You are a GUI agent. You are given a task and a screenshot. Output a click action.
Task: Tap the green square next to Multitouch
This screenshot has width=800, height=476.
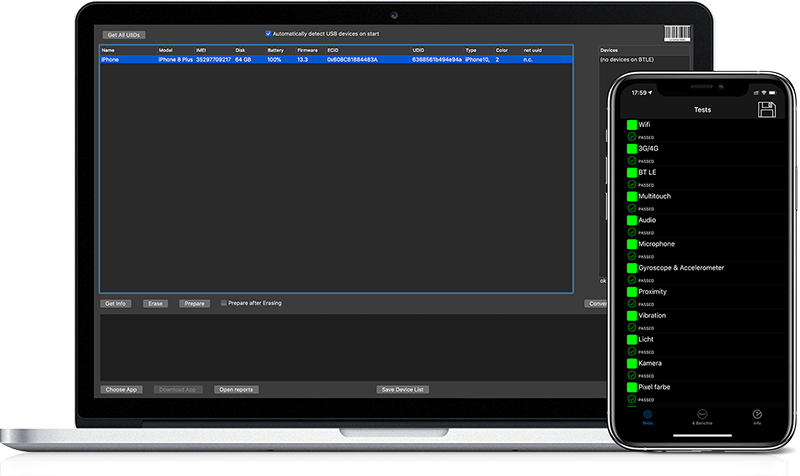[x=632, y=196]
